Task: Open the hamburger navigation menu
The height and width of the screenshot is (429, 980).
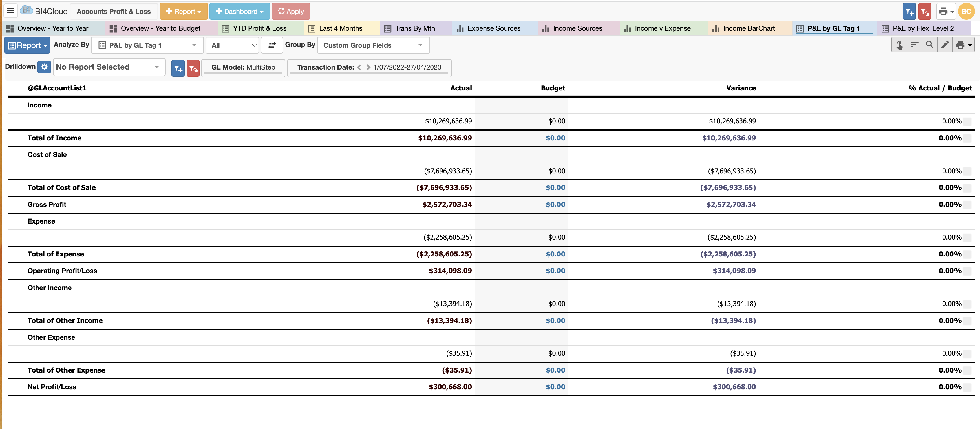Action: tap(11, 11)
